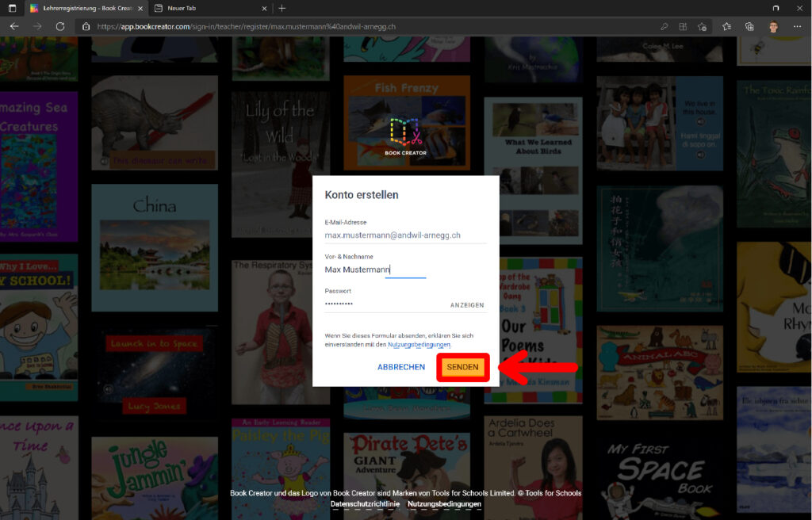Expand the browser three-dots settings menu

pyautogui.click(x=797, y=26)
